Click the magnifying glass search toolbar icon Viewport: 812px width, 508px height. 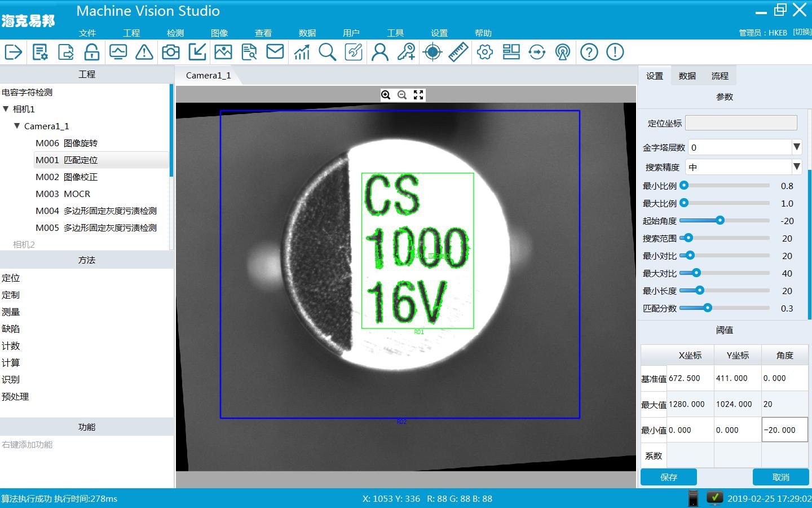point(327,52)
